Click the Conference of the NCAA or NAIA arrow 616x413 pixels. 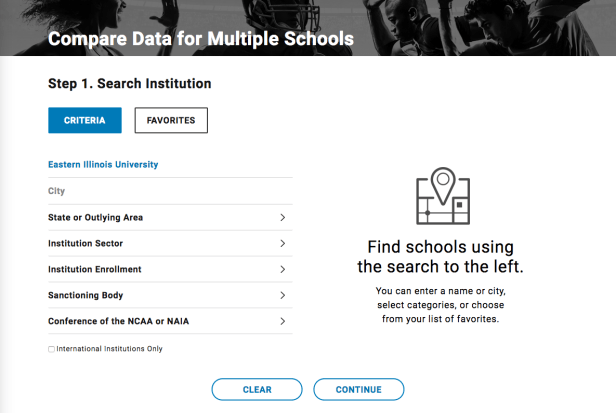283,321
